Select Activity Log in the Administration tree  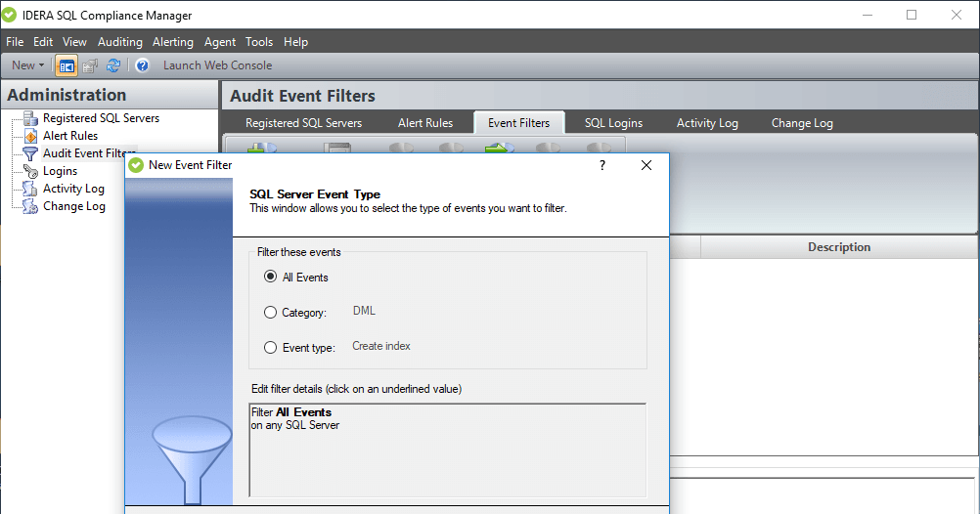coord(73,189)
